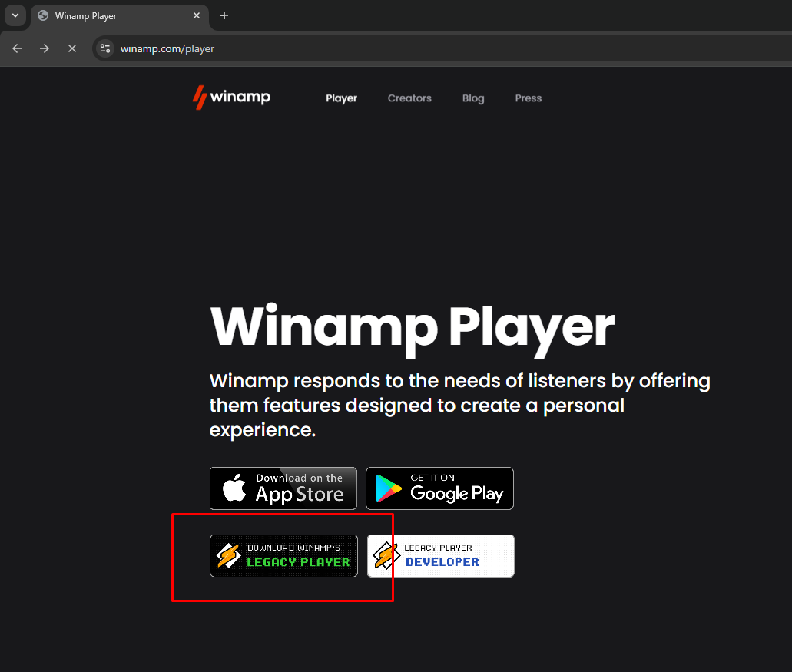
Task: Close the Winamp Player tab
Action: pos(197,15)
